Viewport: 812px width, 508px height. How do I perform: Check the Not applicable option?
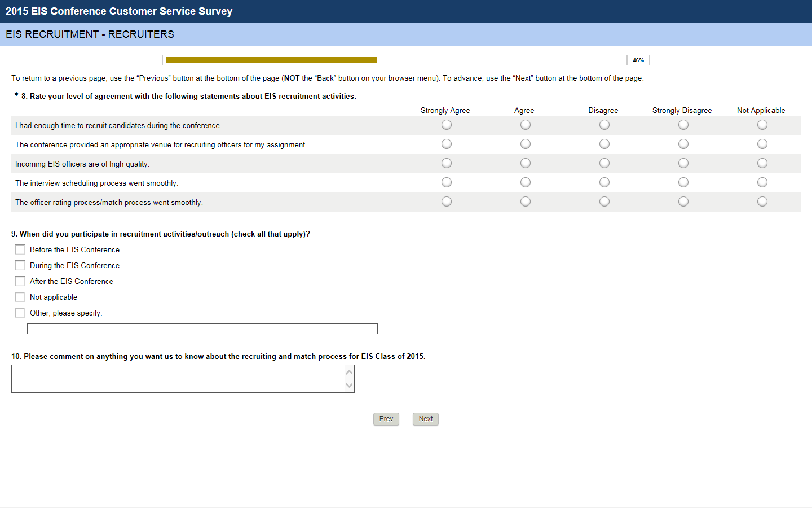(20, 297)
